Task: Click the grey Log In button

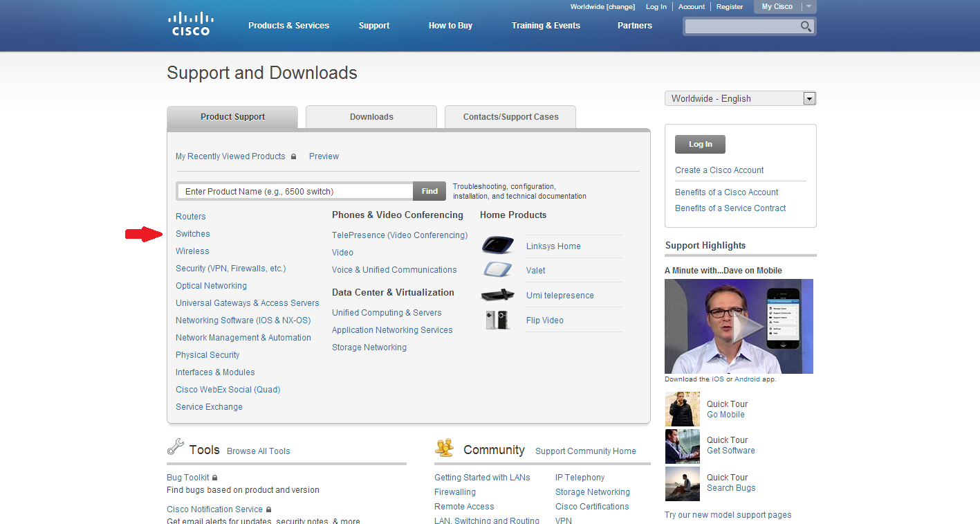Action: point(700,144)
